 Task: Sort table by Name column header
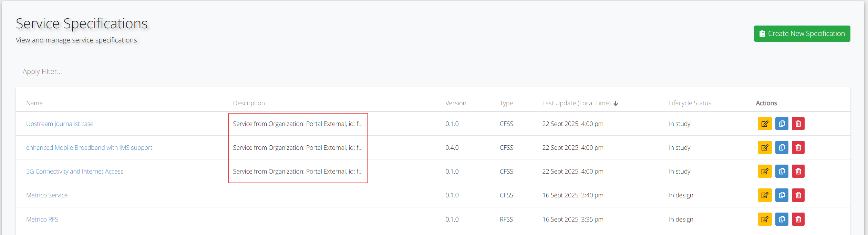(34, 103)
